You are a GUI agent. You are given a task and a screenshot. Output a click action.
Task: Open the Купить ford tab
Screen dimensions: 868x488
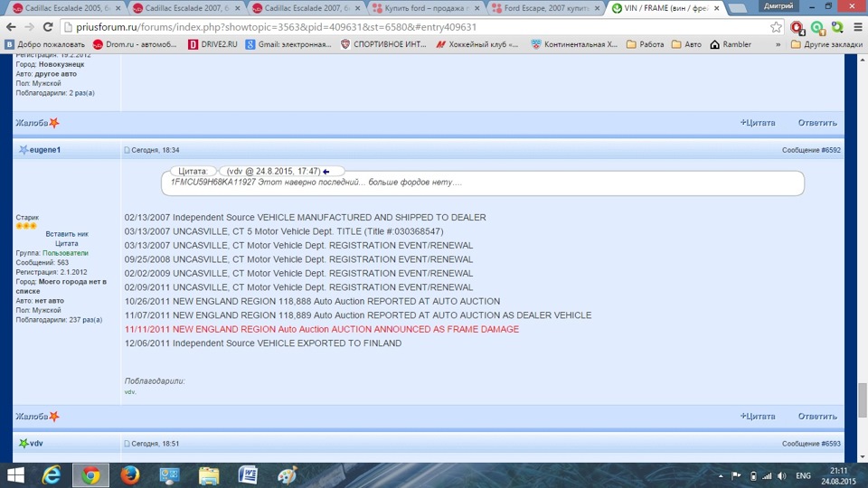click(427, 8)
